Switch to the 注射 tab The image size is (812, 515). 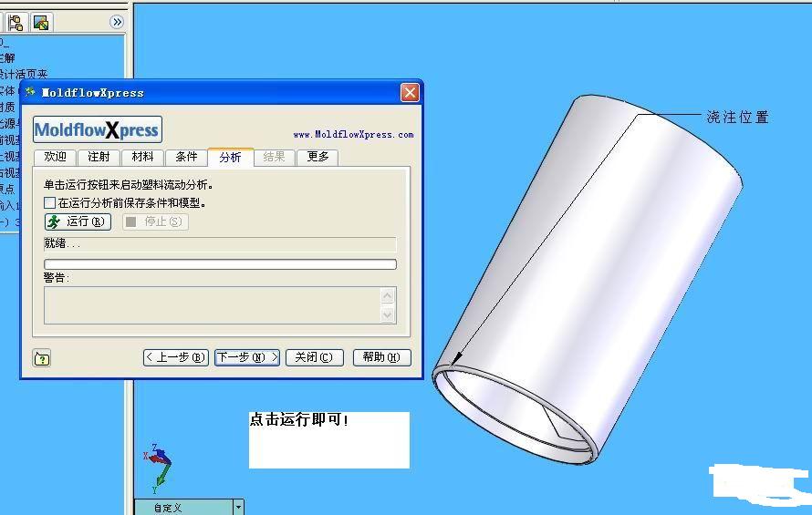click(x=99, y=157)
